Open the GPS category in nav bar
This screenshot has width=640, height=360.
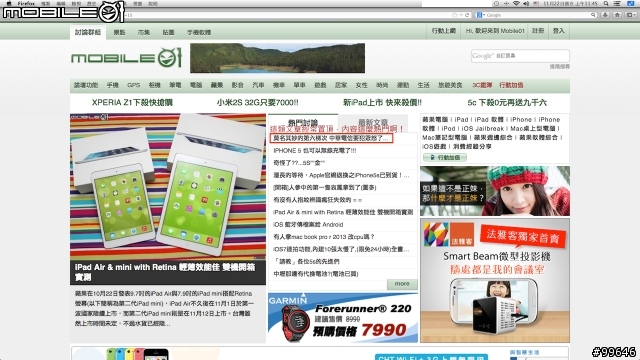click(133, 85)
